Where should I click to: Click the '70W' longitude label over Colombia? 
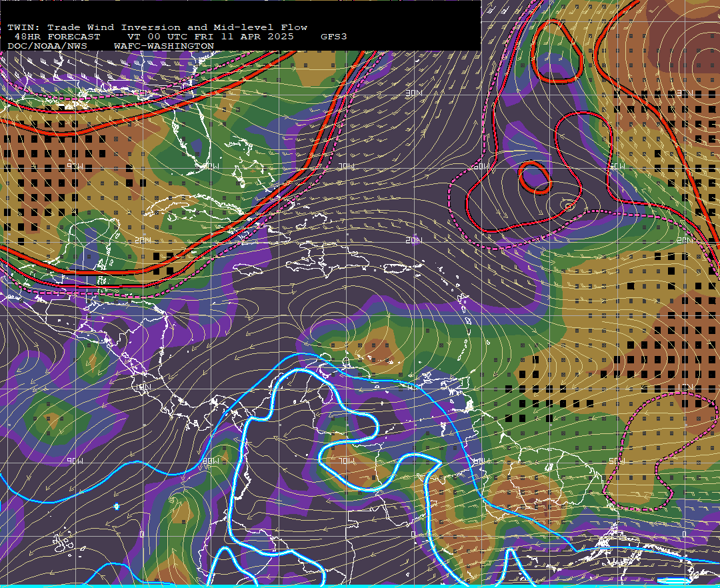347,461
